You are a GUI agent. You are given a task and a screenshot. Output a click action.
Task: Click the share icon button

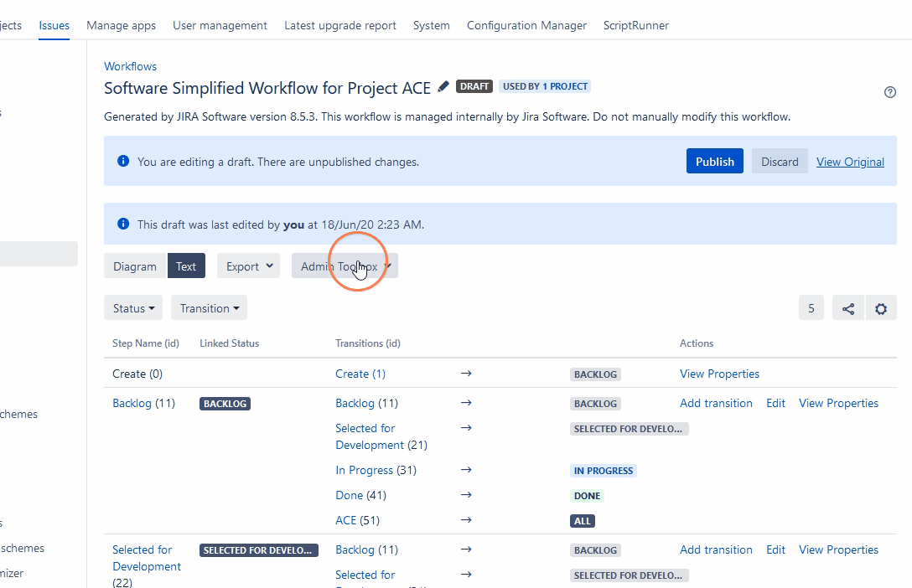(x=848, y=308)
